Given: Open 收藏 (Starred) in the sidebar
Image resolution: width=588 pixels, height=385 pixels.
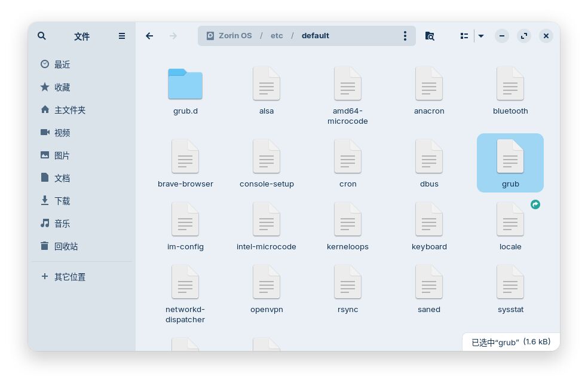Looking at the screenshot, I should (x=62, y=87).
